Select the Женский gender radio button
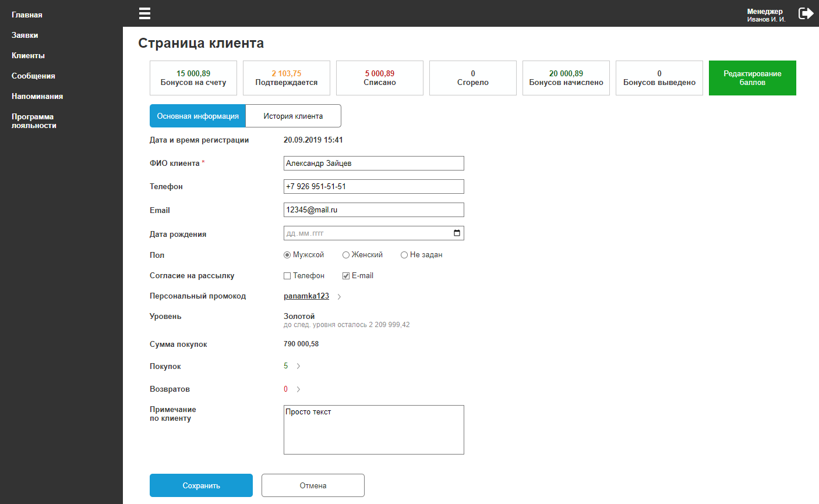The image size is (819, 504). coord(346,255)
